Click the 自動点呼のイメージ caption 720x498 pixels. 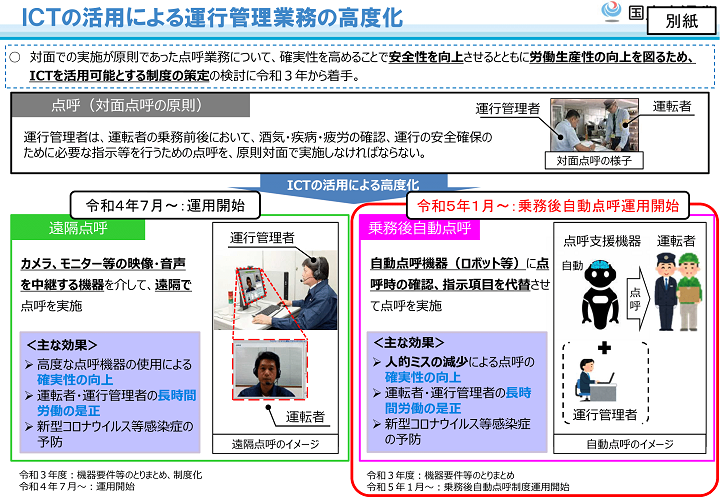coord(630,444)
